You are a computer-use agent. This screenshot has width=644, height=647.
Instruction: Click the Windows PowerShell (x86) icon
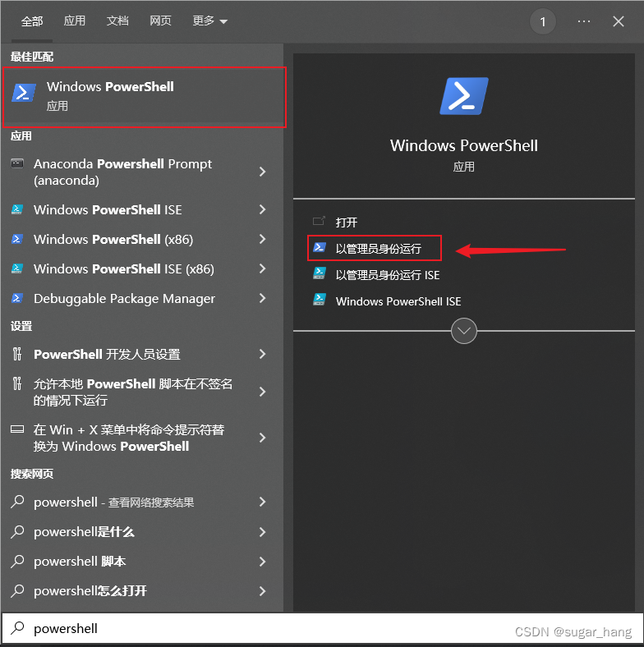click(17, 239)
